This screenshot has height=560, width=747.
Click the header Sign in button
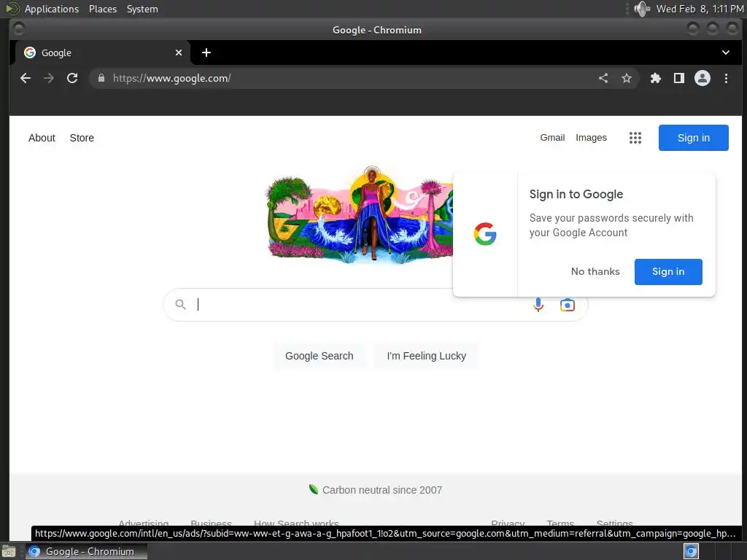click(693, 138)
